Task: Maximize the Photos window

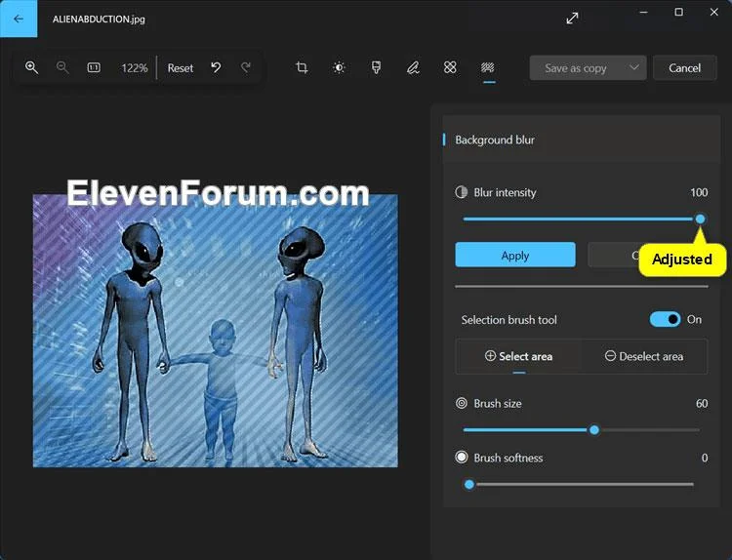Action: point(678,12)
